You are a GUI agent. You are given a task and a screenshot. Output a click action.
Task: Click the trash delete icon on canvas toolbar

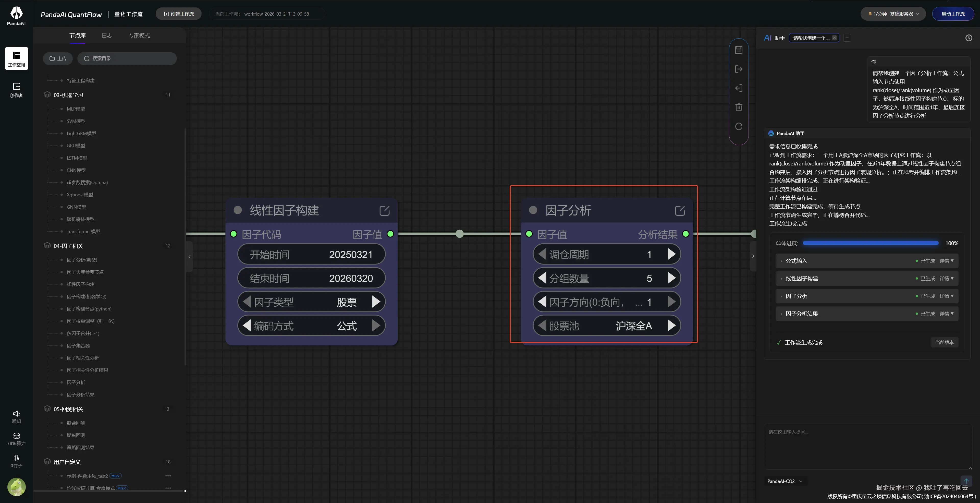(738, 107)
